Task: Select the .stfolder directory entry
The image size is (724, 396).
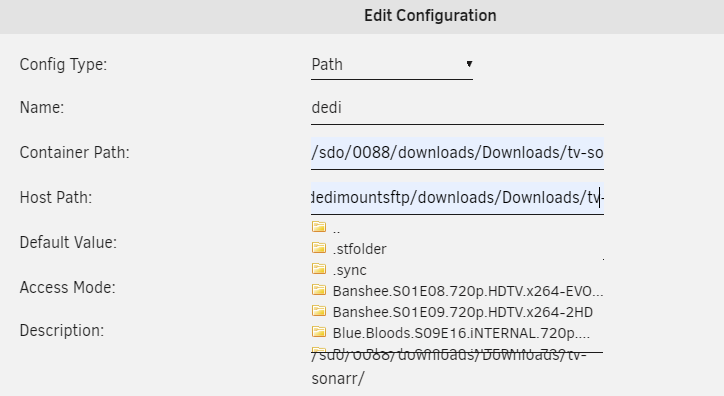Action: (x=359, y=249)
